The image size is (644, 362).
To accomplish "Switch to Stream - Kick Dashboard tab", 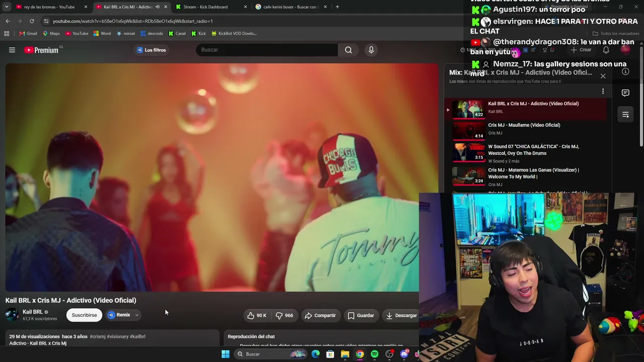I will point(205,7).
